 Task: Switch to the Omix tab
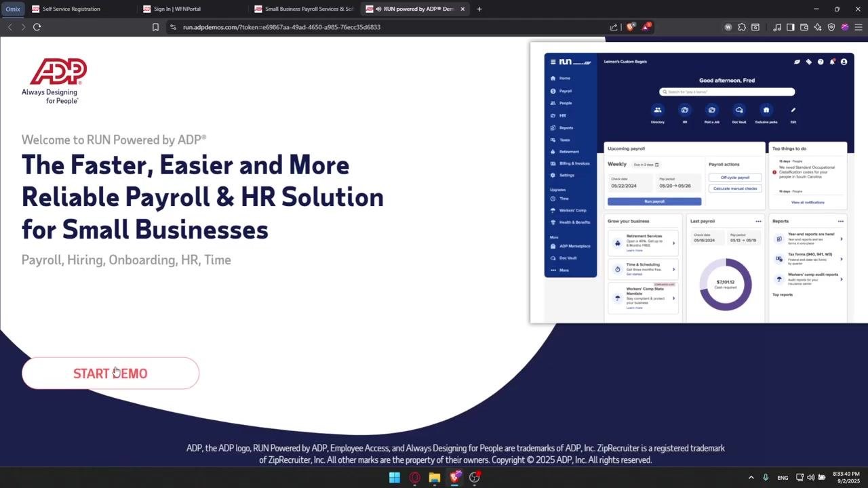pos(13,9)
